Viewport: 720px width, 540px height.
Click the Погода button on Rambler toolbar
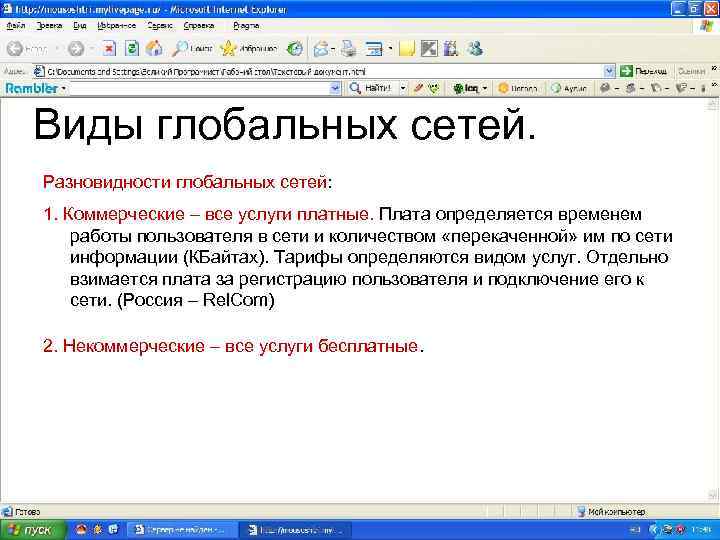(518, 88)
